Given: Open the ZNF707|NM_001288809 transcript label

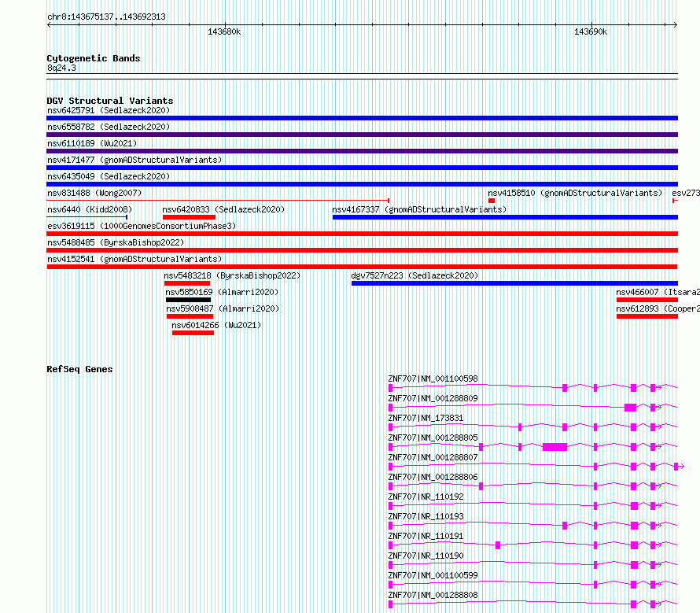Looking at the screenshot, I should 433,398.
